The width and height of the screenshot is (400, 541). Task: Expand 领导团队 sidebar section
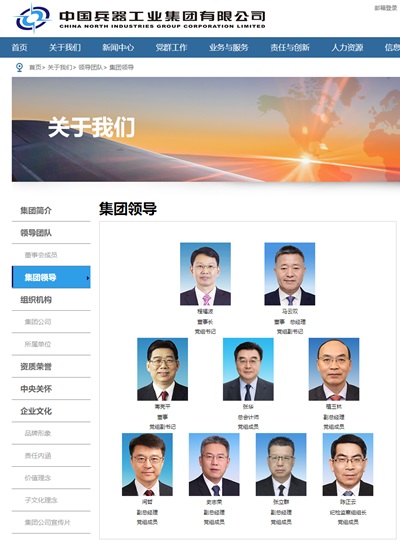tap(36, 233)
